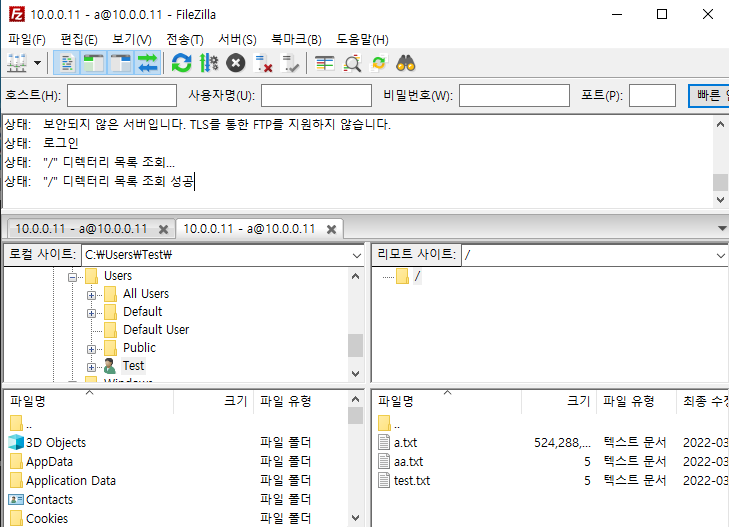Close the first 10.0.0.11 tab
This screenshot has height=527, width=729.
163,229
